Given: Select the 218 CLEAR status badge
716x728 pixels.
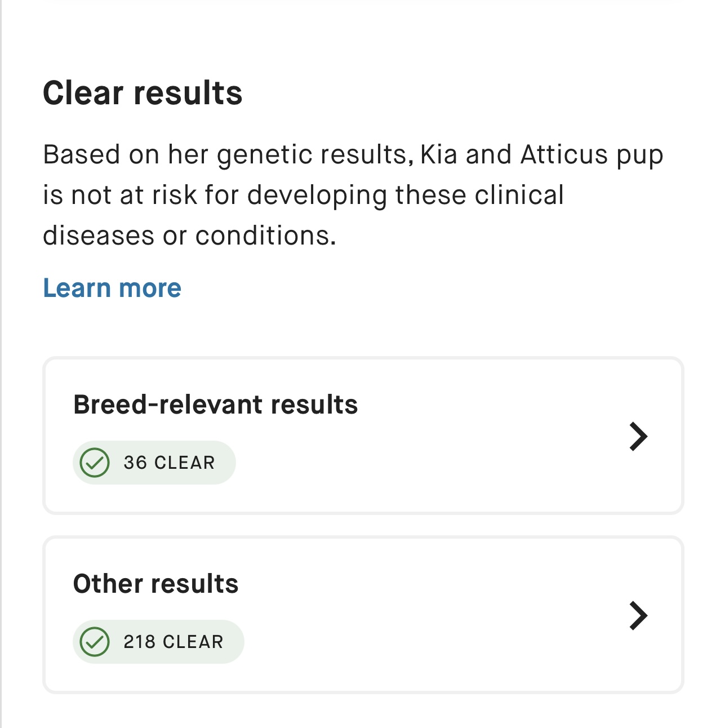Looking at the screenshot, I should click(x=158, y=642).
